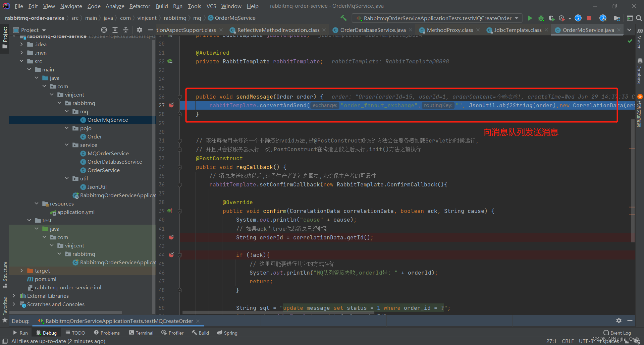Toggle breakpoint on line 42
Image resolution: width=644 pixels, height=345 pixels.
[171, 237]
